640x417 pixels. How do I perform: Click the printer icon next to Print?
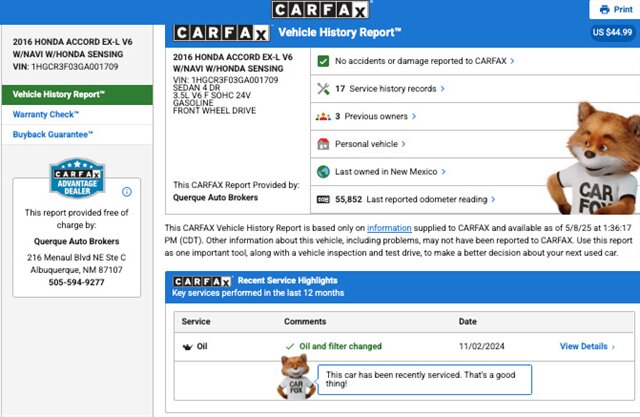pyautogui.click(x=604, y=9)
